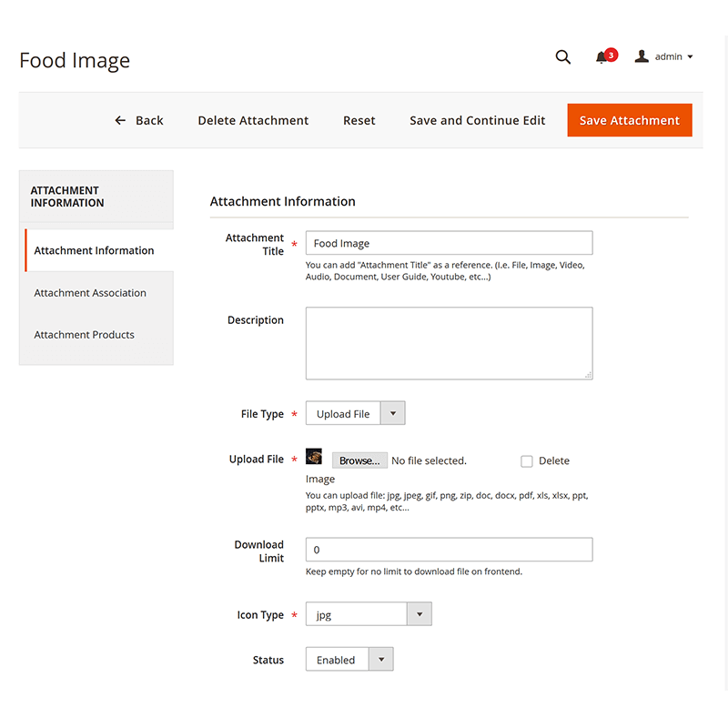Screen dimensions: 728x728
Task: Open the File Type dropdown
Action: [392, 412]
